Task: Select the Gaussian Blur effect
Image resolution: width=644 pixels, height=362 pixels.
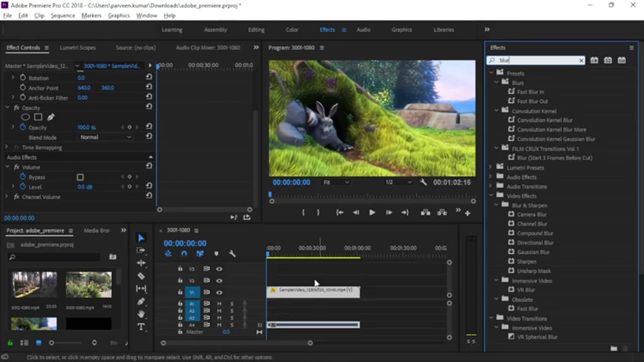Action: tap(533, 252)
